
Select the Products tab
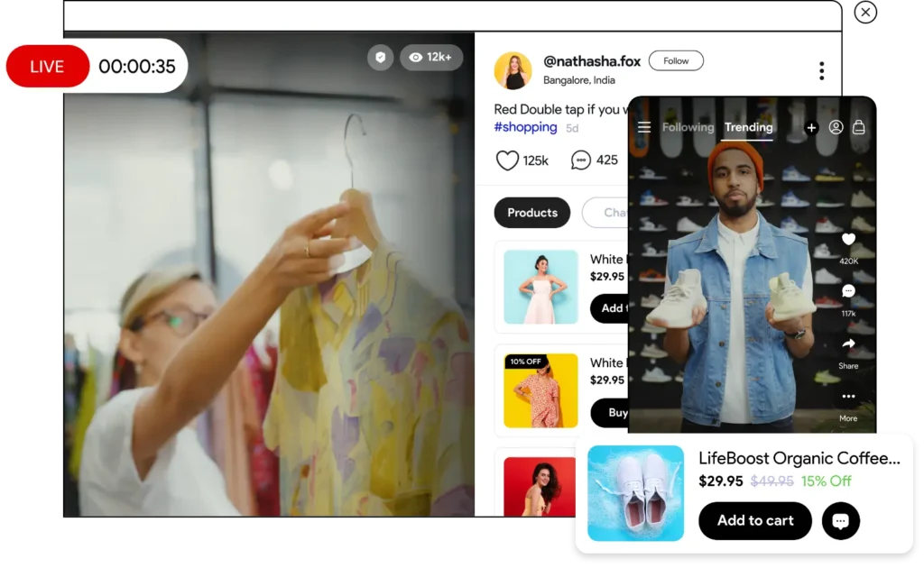(x=532, y=213)
